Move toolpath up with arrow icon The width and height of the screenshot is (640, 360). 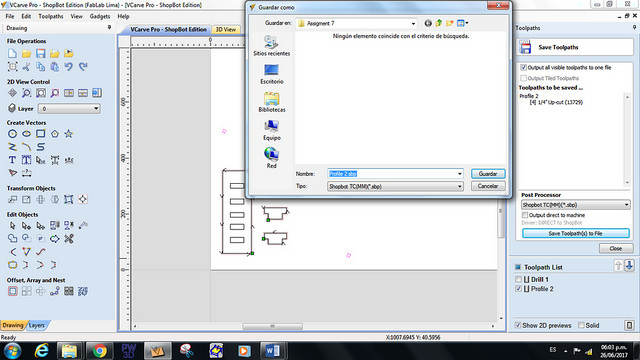pyautogui.click(x=618, y=266)
